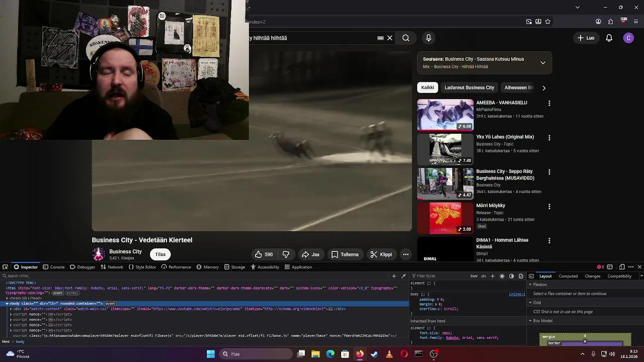Screen dimensions: 644x362
Task: Open Steam from the taskbar
Action: coord(374,354)
